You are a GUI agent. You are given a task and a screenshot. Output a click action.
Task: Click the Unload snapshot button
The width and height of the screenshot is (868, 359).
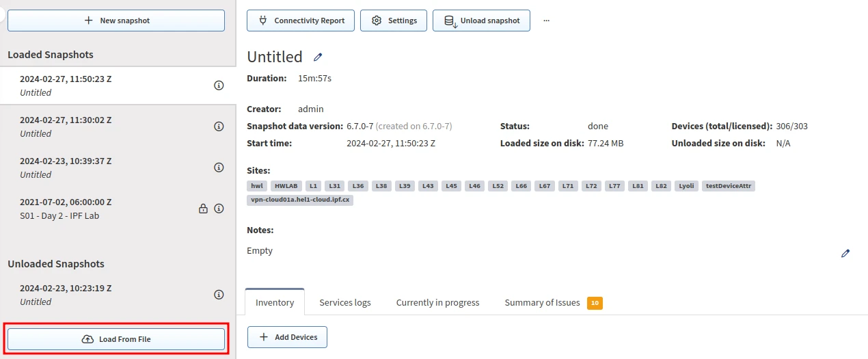481,21
